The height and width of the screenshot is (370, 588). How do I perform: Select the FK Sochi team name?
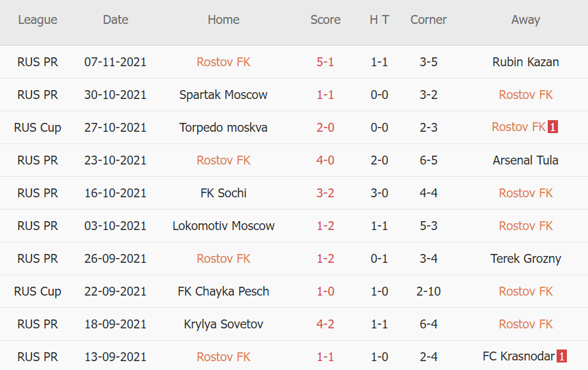point(223,193)
